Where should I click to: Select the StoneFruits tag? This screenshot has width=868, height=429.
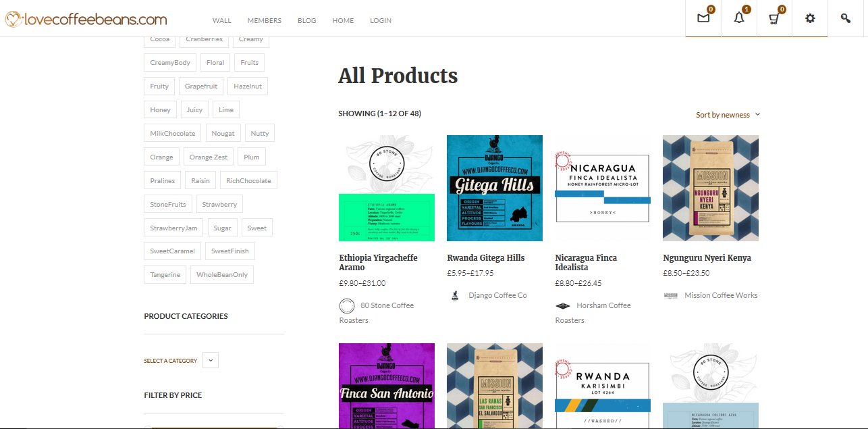pos(168,205)
